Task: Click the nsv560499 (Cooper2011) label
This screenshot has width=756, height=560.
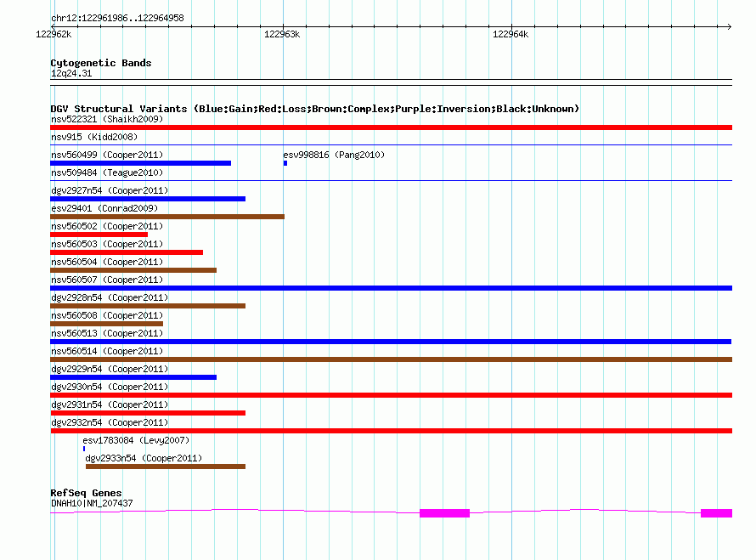Action: (x=107, y=155)
